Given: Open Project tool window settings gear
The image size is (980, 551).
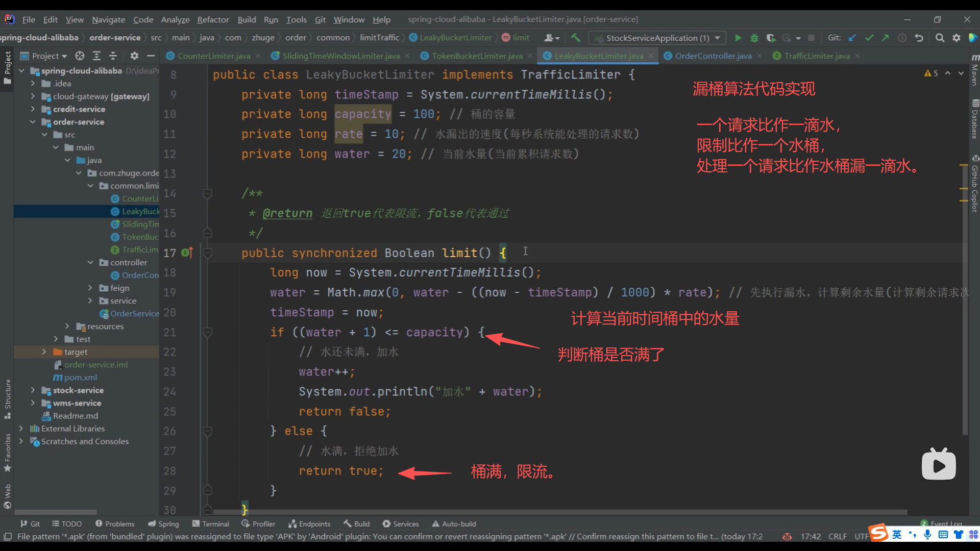Looking at the screenshot, I should click(x=134, y=56).
